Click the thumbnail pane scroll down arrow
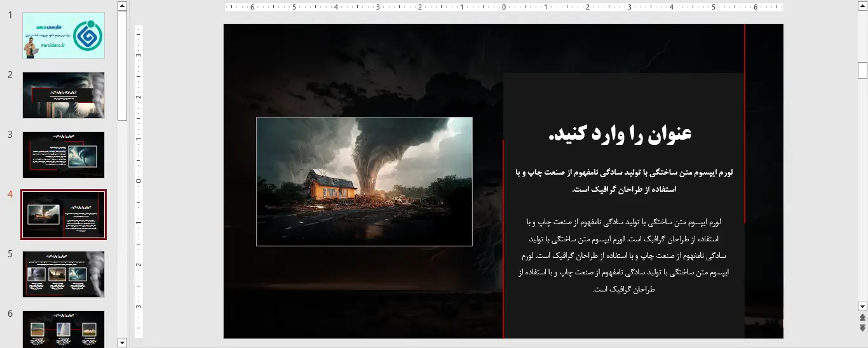The height and width of the screenshot is (348, 868). tap(123, 342)
